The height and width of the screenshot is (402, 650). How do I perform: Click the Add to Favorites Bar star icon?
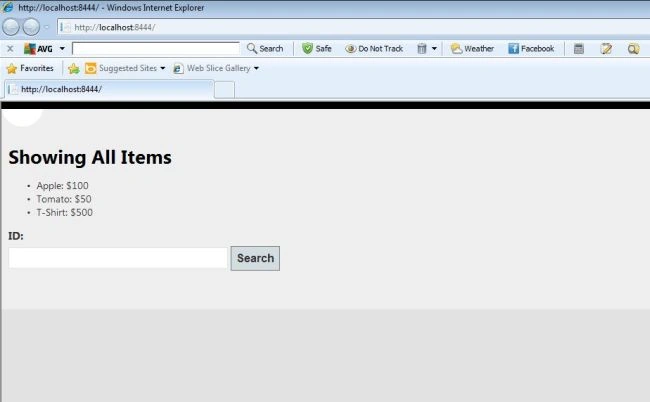(74, 68)
